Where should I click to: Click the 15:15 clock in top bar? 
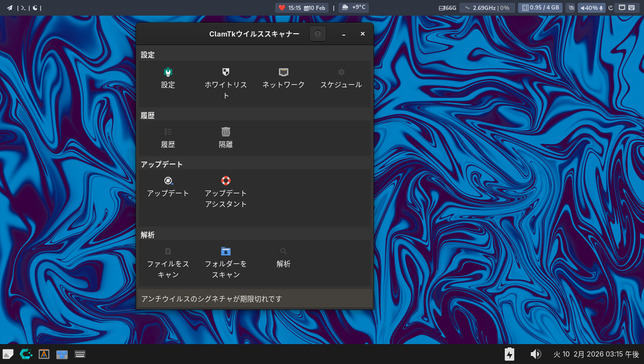pos(295,8)
